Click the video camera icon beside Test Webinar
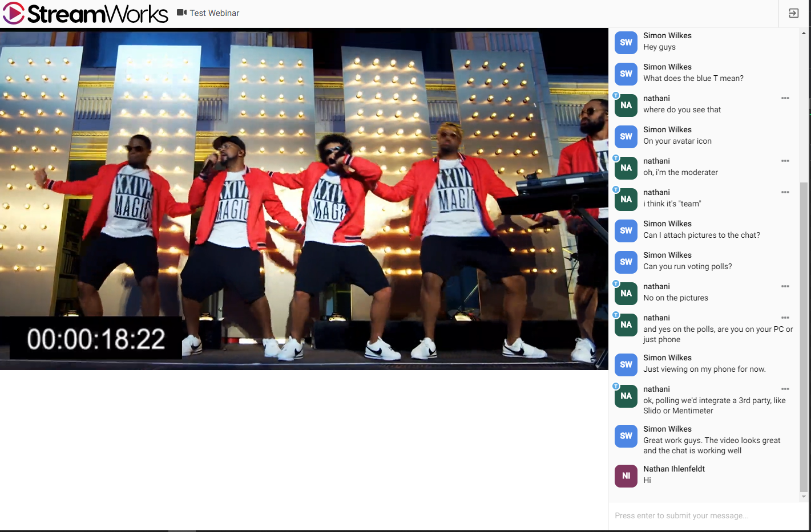 (x=181, y=13)
